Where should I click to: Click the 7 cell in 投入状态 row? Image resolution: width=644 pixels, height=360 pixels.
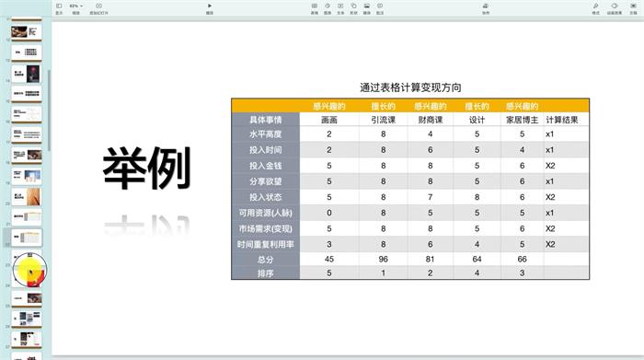click(x=430, y=197)
